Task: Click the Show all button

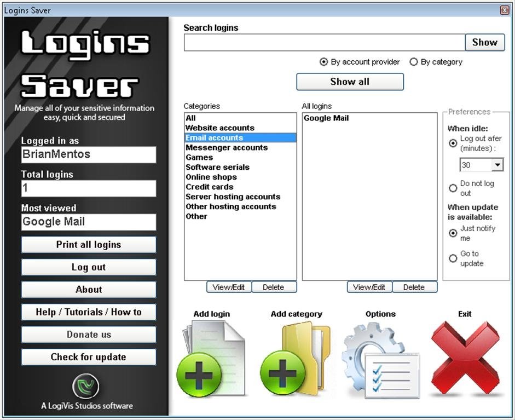Action: coord(350,82)
